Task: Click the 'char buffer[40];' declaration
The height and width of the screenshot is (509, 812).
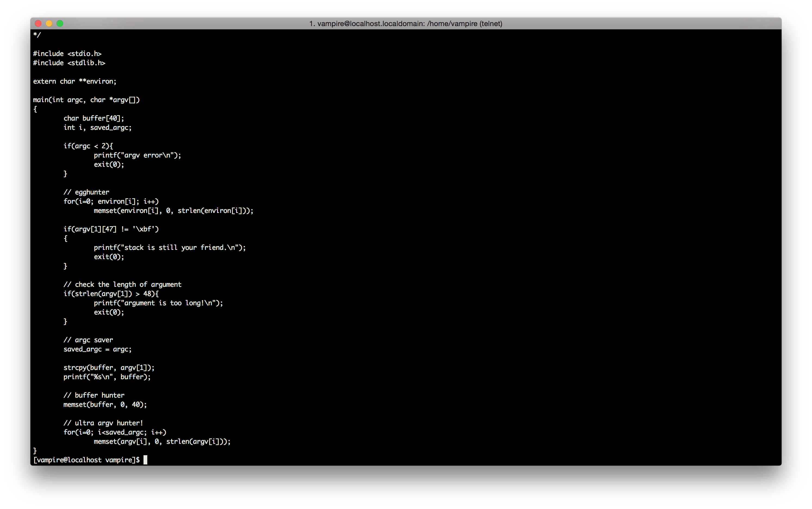Action: 94,118
